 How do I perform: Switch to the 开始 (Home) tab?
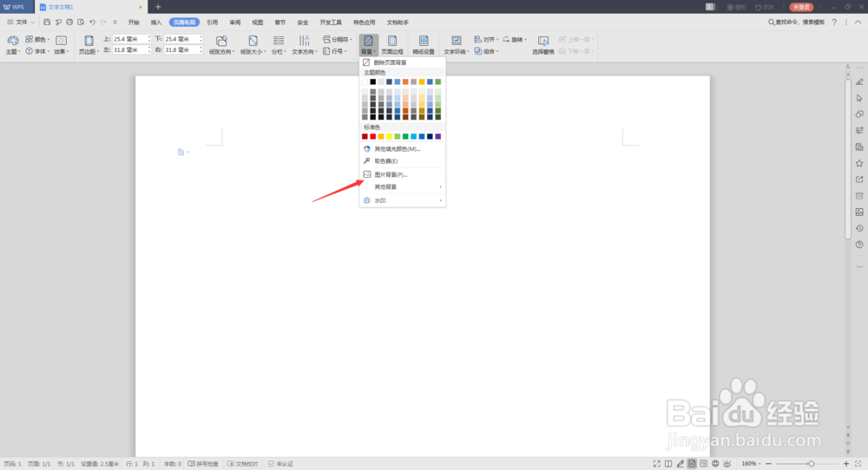[134, 23]
